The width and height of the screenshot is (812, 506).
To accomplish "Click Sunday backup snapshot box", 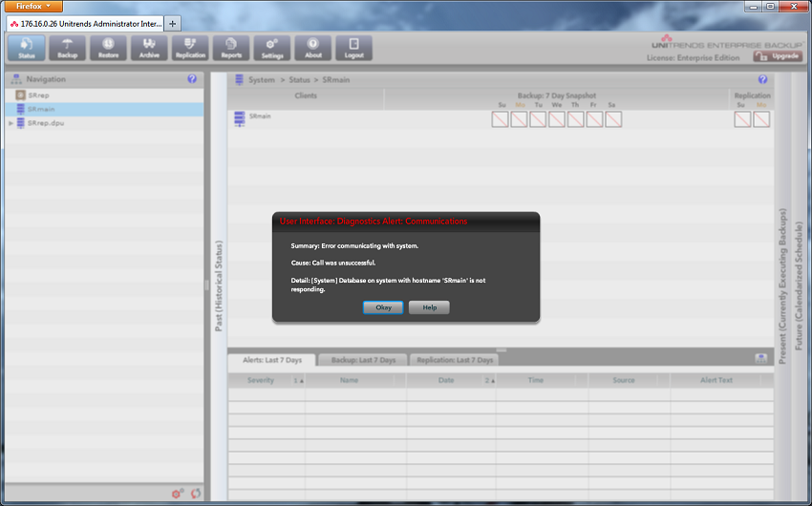I will [x=500, y=119].
